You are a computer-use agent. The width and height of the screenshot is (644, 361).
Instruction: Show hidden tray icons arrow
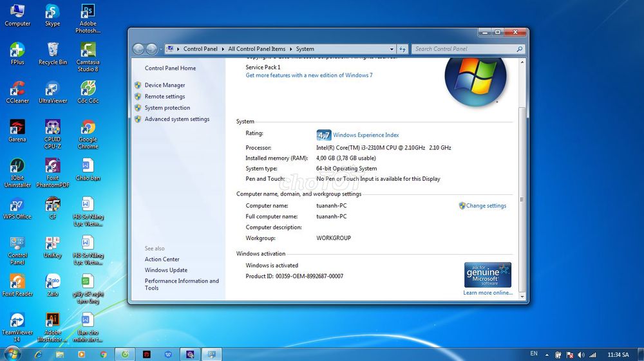tap(547, 355)
